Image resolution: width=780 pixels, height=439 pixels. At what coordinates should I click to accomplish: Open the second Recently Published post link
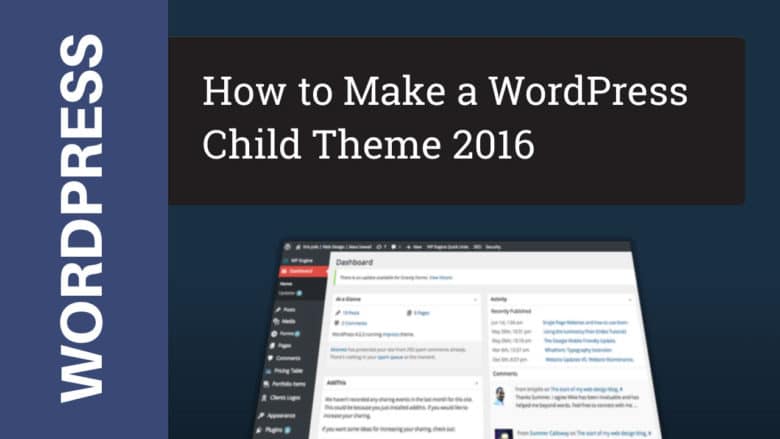585,332
